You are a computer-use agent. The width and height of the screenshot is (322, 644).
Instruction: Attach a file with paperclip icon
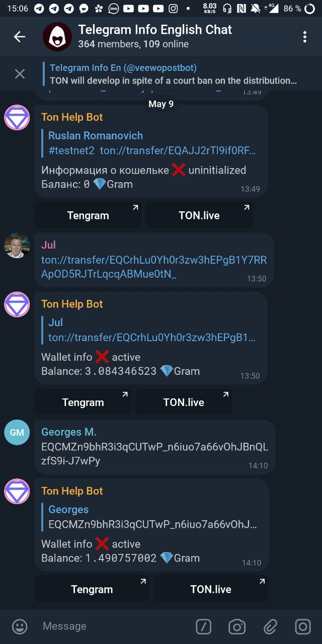270,626
